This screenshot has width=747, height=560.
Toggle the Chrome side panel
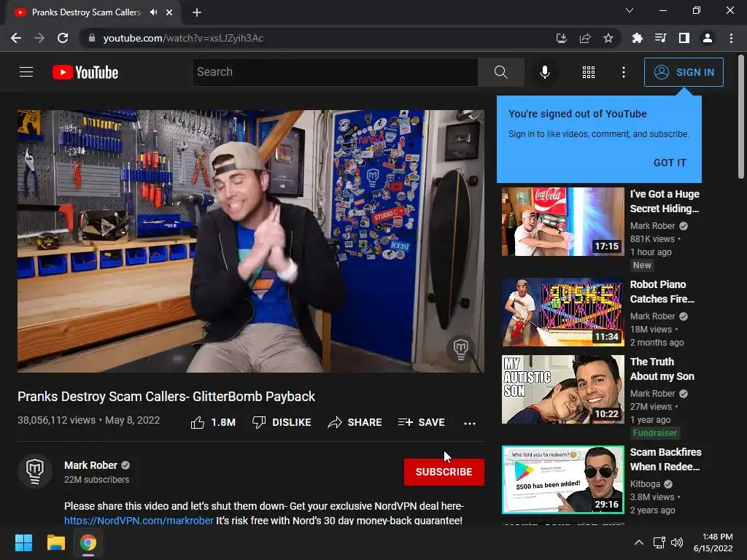coord(684,38)
